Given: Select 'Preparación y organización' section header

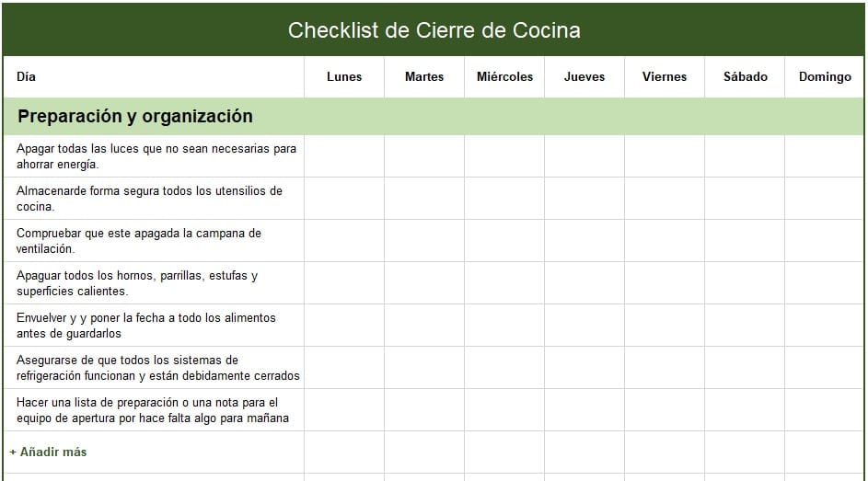Looking at the screenshot, I should coord(135,117).
